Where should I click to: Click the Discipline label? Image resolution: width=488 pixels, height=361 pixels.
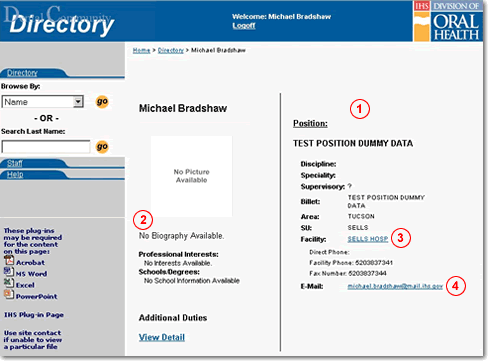(x=318, y=164)
